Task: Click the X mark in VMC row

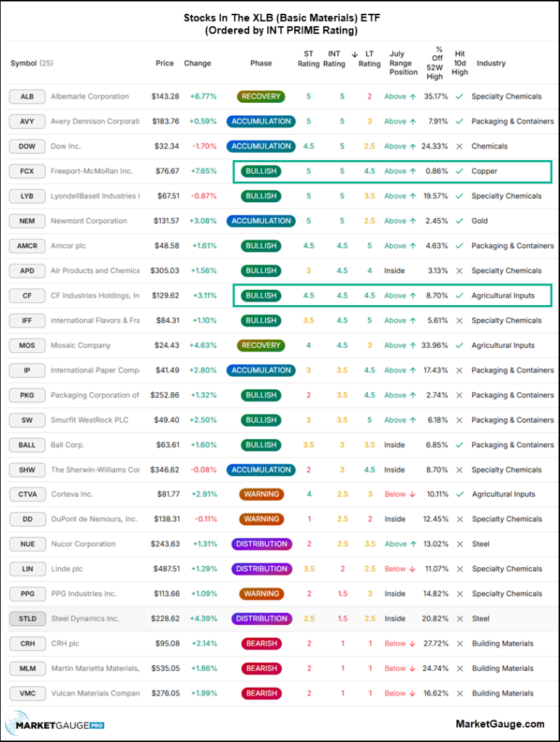Action: pos(460,693)
